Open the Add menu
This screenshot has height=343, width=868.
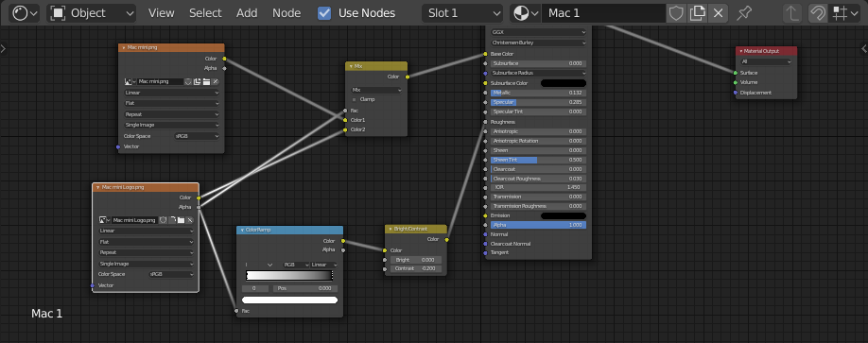coord(247,12)
